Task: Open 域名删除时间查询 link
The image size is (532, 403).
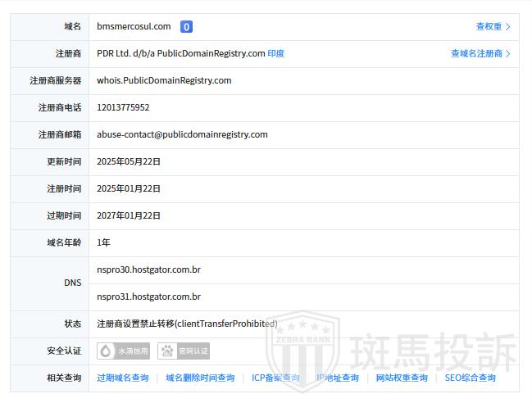Action: [x=200, y=378]
